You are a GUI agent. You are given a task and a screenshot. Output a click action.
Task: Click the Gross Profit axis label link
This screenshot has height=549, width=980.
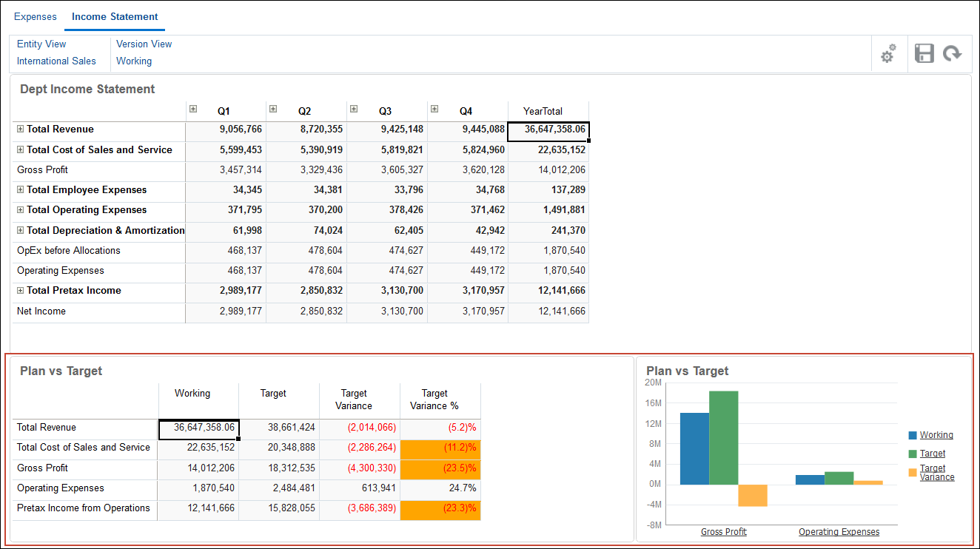coord(723,531)
